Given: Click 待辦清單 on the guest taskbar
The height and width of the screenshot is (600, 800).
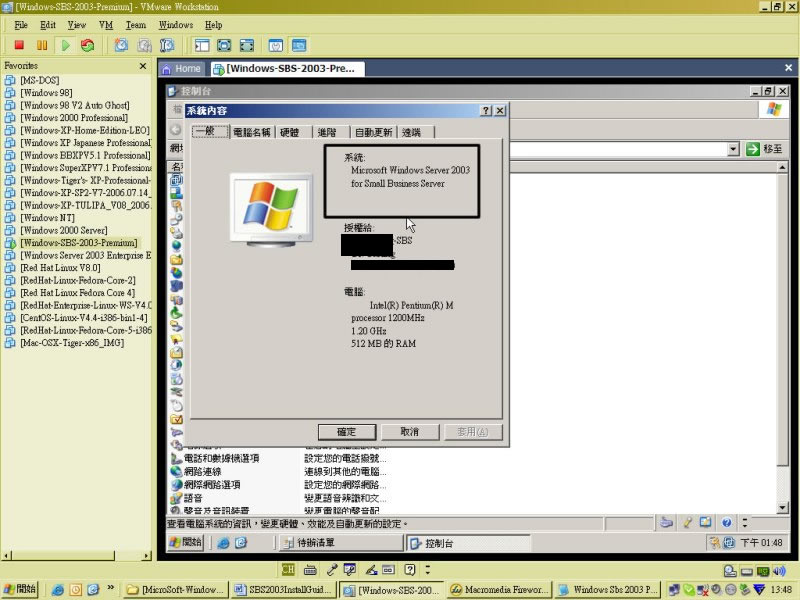Looking at the screenshot, I should pos(341,543).
